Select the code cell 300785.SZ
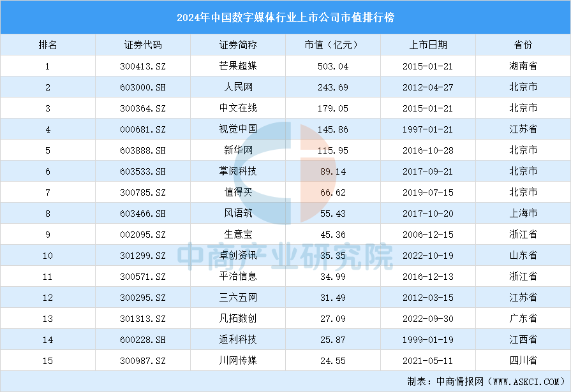This screenshot has height=392, width=571. [143, 192]
